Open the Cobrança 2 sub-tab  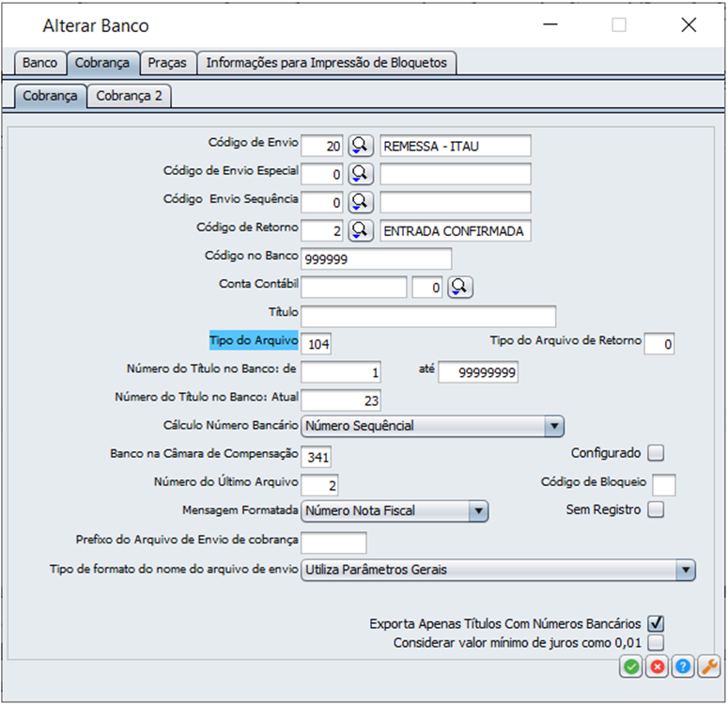129,96
